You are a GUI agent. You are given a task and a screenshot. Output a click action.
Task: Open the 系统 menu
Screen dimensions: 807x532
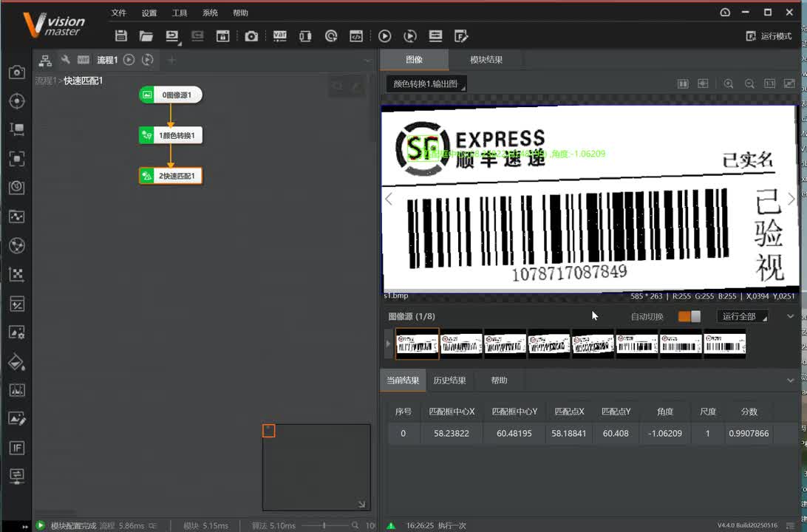(x=210, y=13)
